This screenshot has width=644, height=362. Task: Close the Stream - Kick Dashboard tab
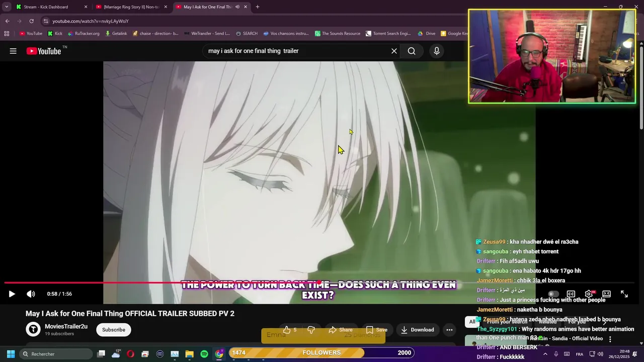[86, 7]
